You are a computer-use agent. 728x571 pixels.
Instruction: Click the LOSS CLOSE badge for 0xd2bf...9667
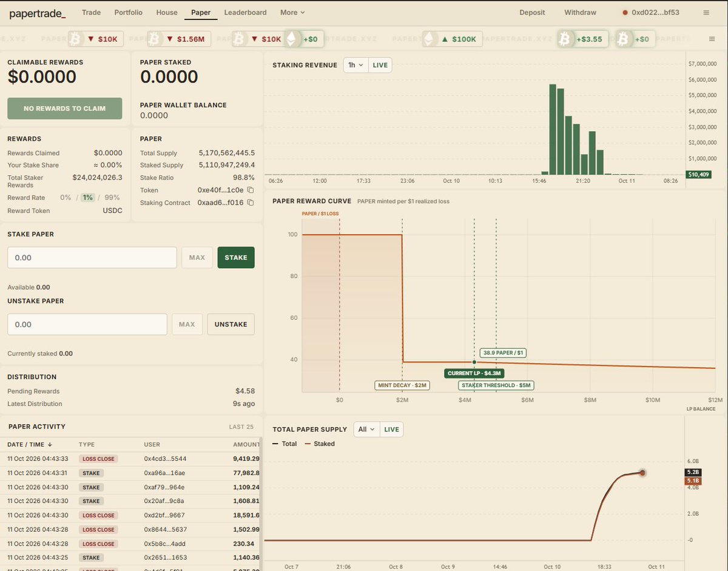coord(98,515)
